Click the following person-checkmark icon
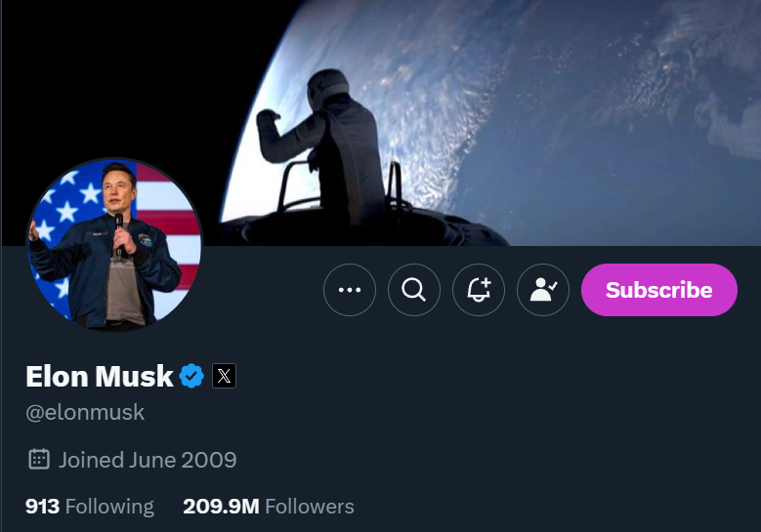The height and width of the screenshot is (532, 761). pos(543,290)
